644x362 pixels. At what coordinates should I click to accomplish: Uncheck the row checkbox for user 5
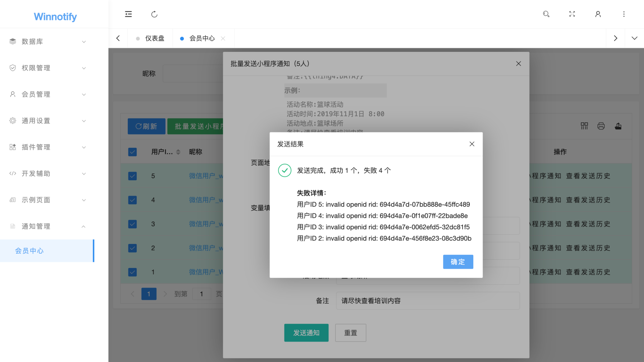(x=132, y=176)
